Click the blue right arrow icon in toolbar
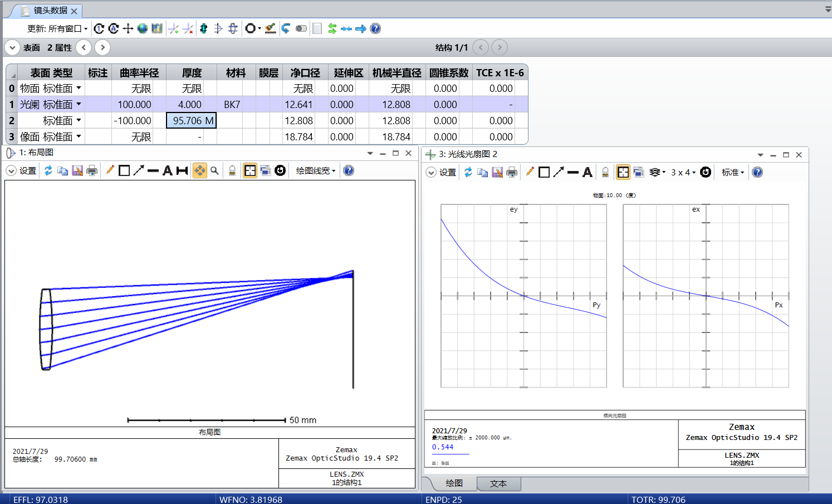The width and height of the screenshot is (832, 504). coord(361,28)
